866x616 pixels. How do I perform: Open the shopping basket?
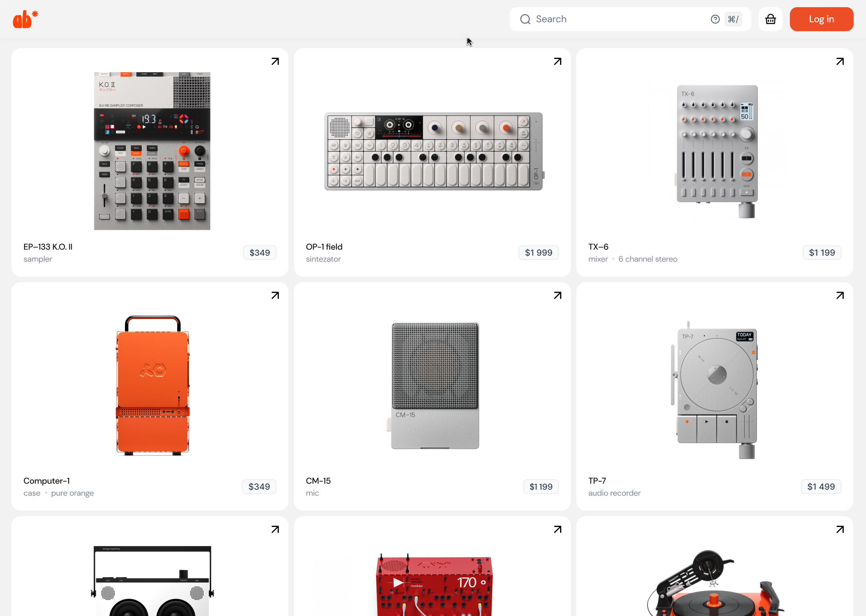(x=771, y=19)
